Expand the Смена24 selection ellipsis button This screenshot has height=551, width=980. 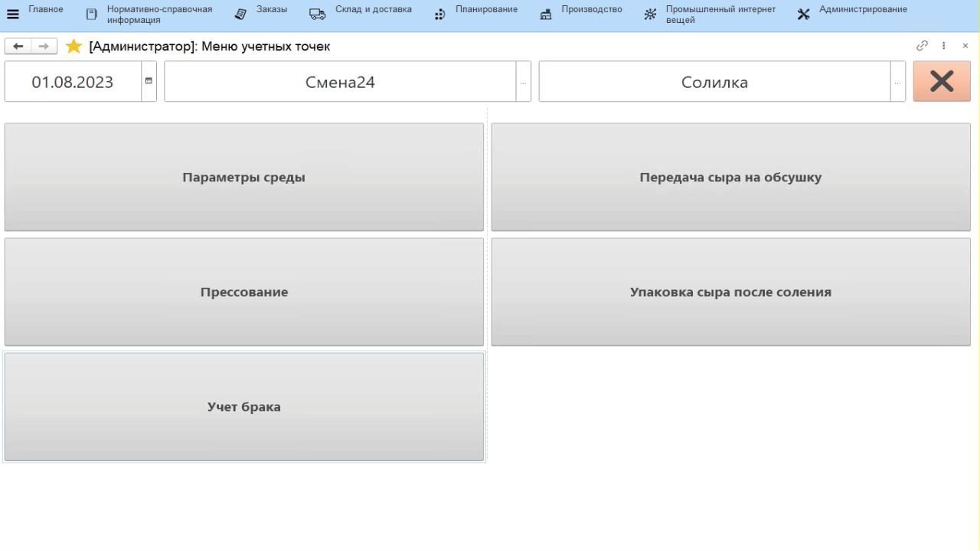coord(524,82)
